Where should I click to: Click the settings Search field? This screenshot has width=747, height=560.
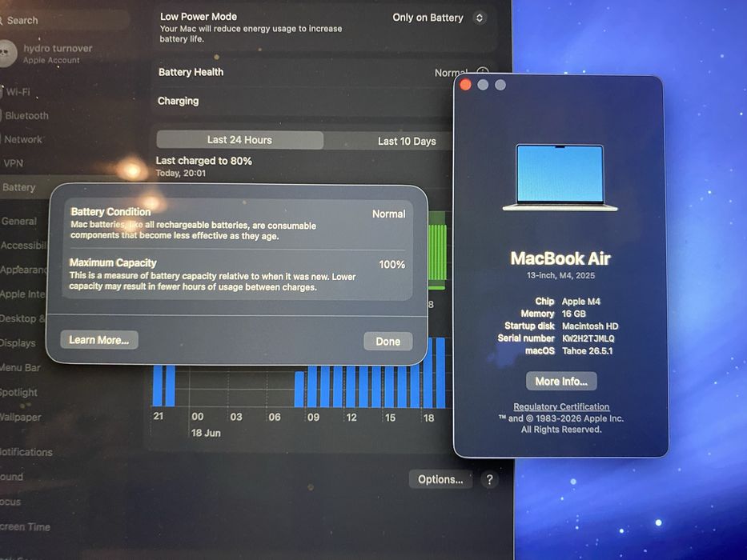[64, 21]
